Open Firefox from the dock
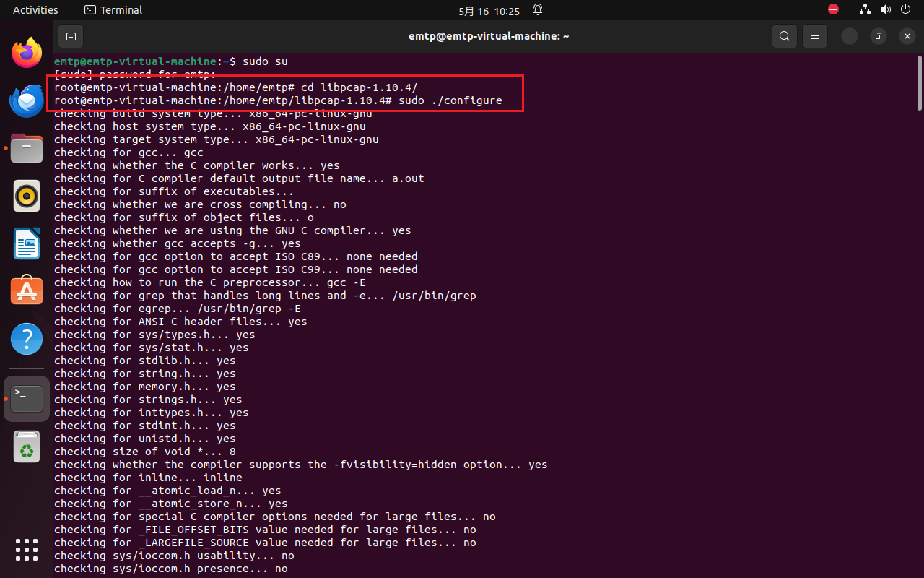This screenshot has width=924, height=578. (x=26, y=52)
